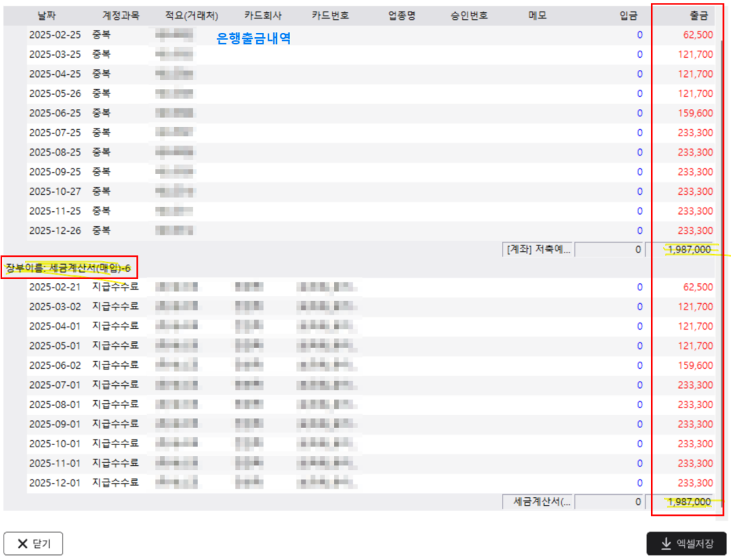731x560 pixels.
Task: Sort by the 날짜 column header
Action: (x=46, y=15)
